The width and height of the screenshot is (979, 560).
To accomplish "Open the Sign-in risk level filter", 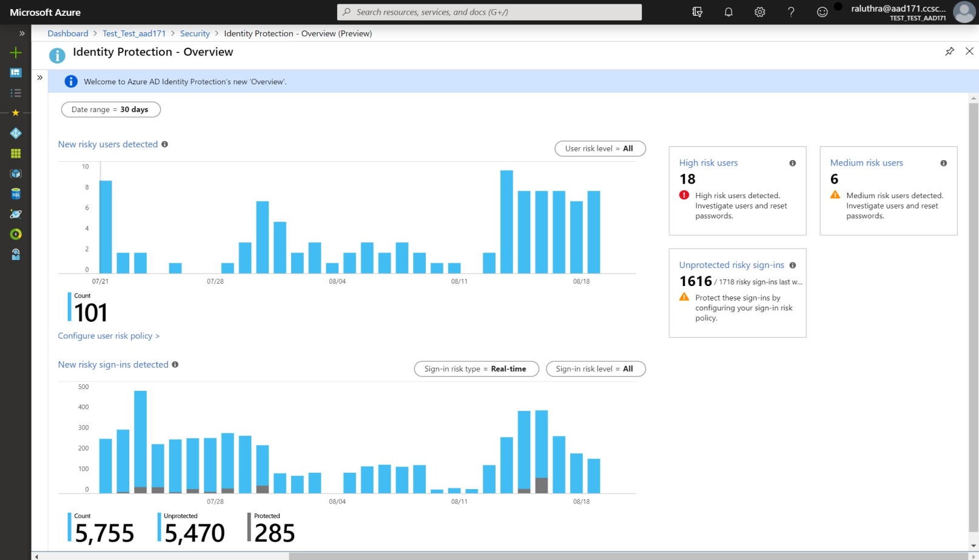I will click(595, 369).
